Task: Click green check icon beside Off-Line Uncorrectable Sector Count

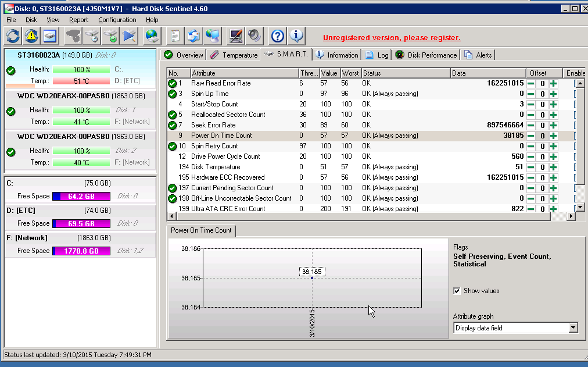Action: click(x=172, y=198)
